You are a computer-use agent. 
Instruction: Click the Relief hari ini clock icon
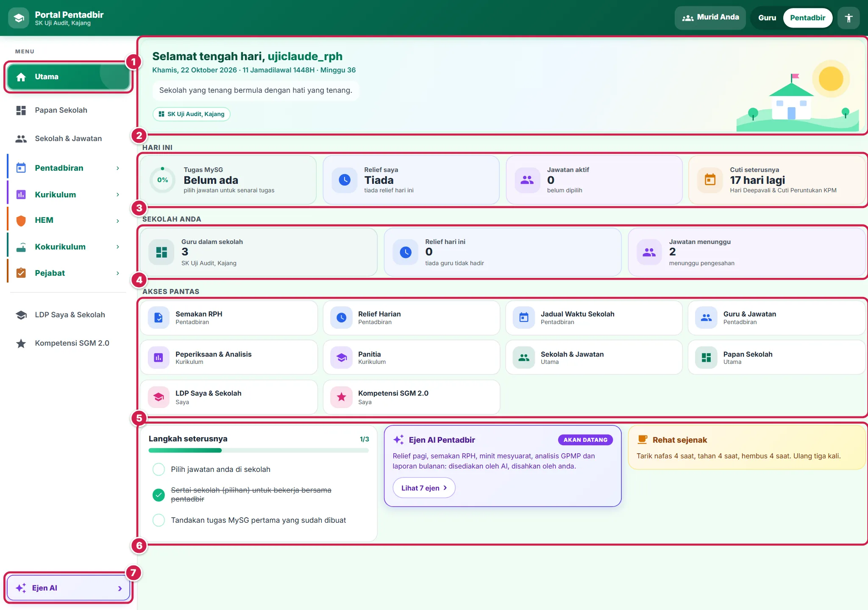[x=406, y=252]
